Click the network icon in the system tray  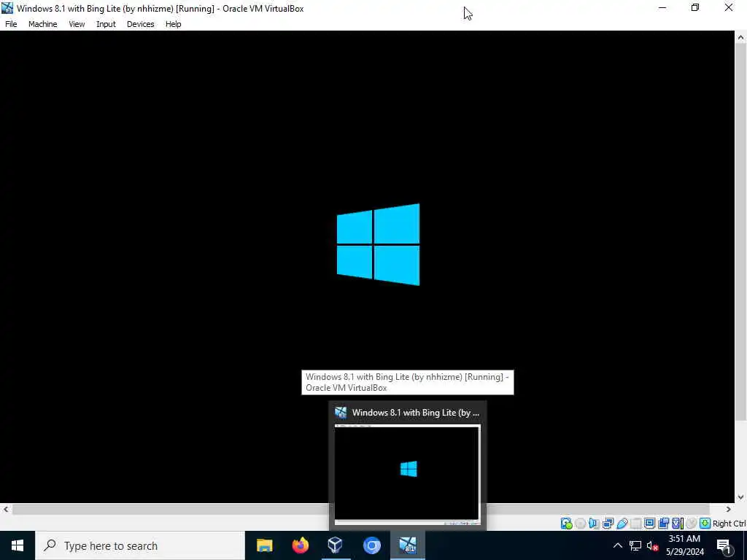click(x=635, y=545)
